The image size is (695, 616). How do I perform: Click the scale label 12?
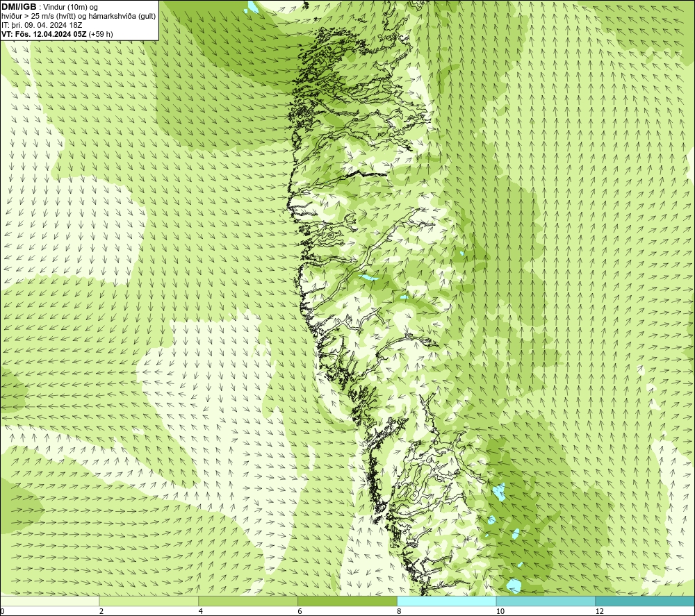pyautogui.click(x=600, y=611)
